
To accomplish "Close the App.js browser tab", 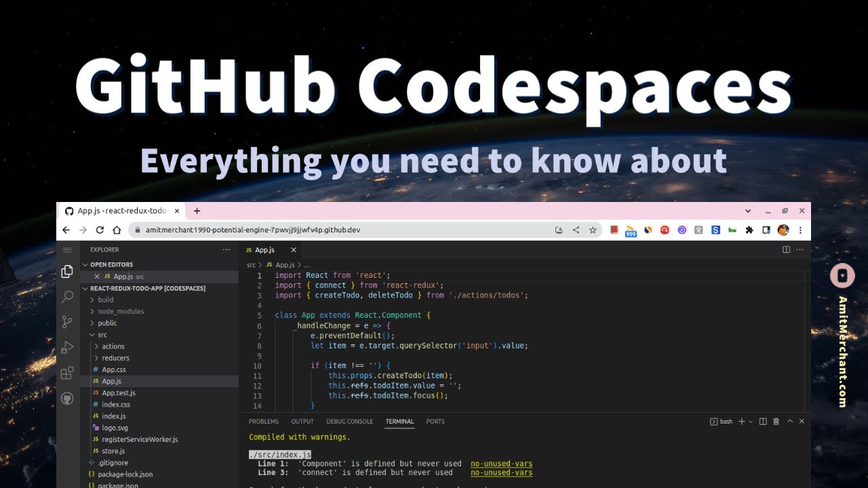I will pos(177,211).
